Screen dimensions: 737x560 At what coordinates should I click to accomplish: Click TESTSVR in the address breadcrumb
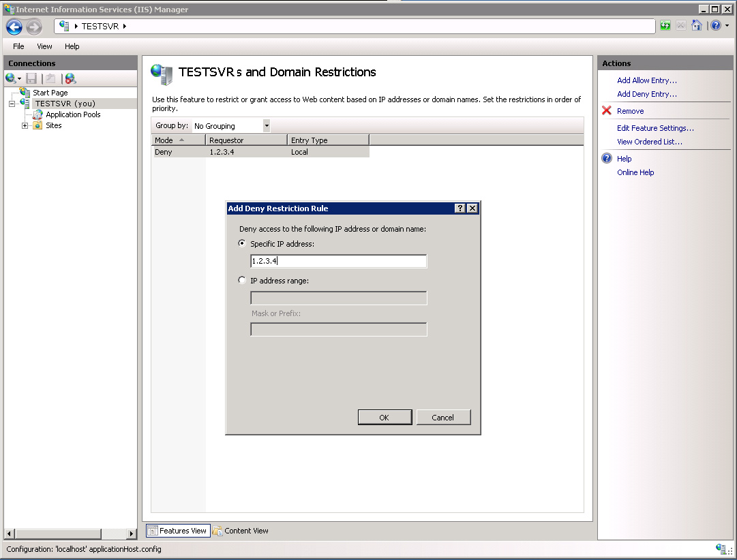(x=100, y=27)
